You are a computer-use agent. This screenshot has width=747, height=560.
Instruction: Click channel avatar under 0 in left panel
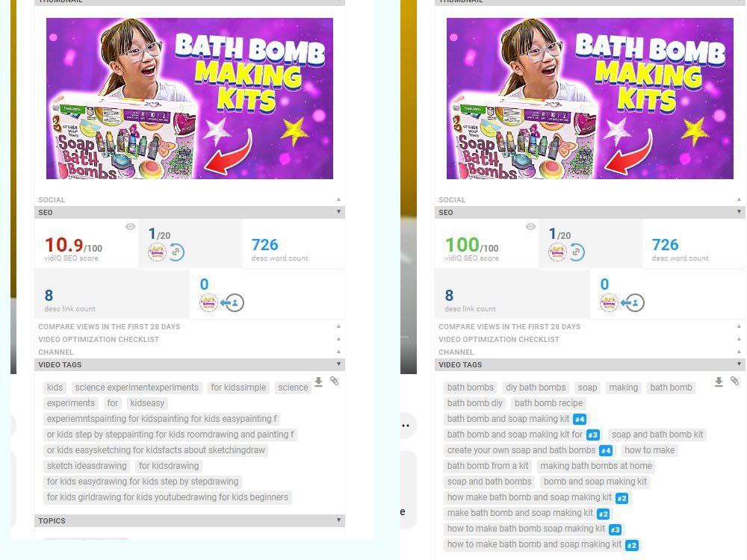pos(208,302)
